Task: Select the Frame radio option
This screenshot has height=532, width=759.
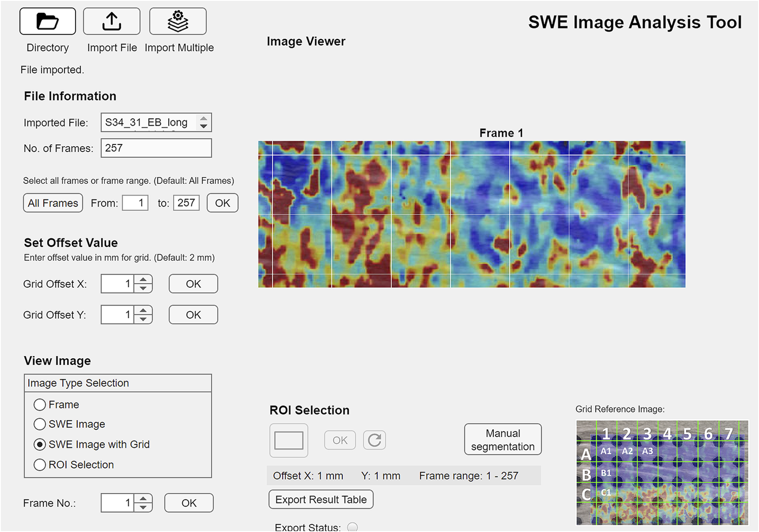Action: tap(40, 405)
